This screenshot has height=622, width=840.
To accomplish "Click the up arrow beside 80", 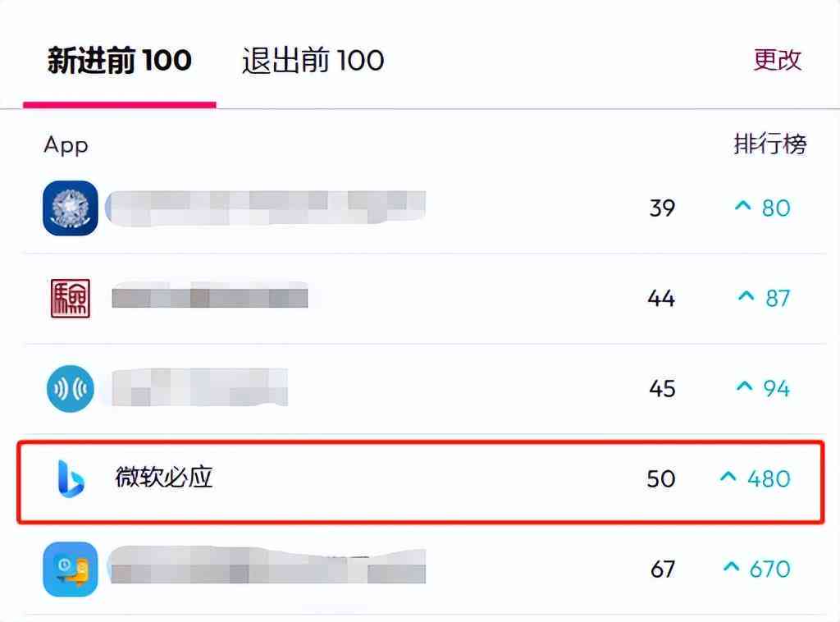I will tap(742, 206).
